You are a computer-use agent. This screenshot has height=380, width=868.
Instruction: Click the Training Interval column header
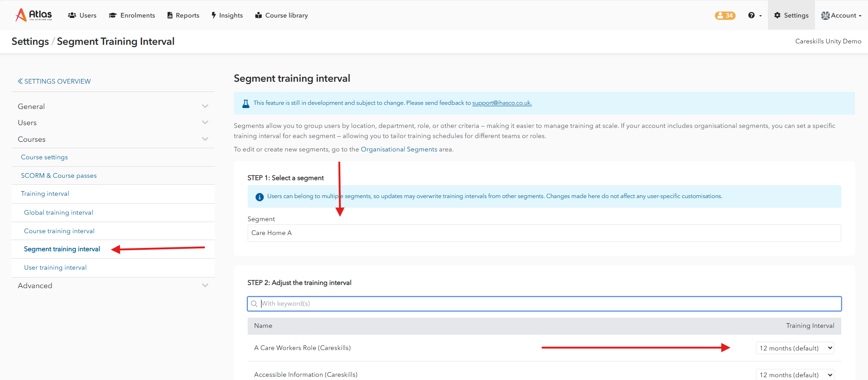click(x=810, y=326)
